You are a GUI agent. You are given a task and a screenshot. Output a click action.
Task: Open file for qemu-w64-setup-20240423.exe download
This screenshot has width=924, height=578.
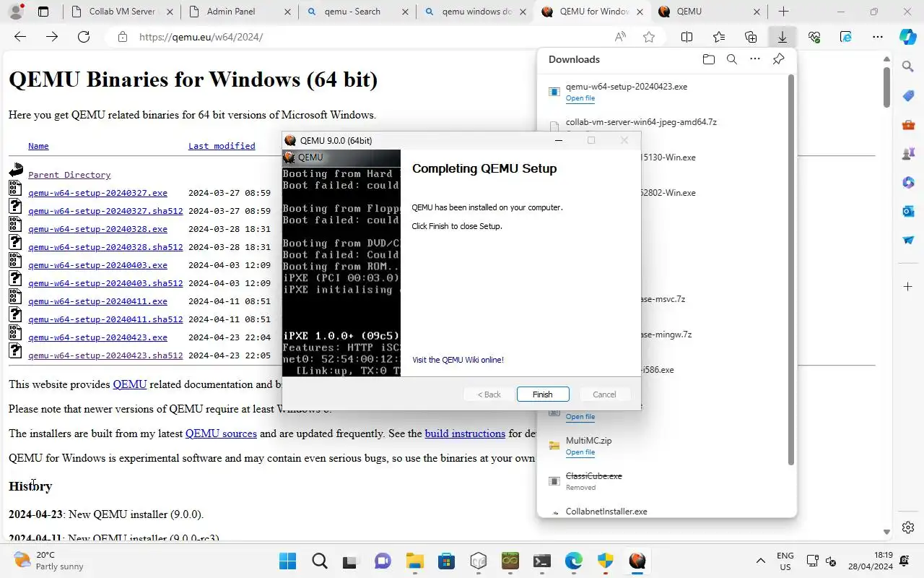click(x=580, y=98)
